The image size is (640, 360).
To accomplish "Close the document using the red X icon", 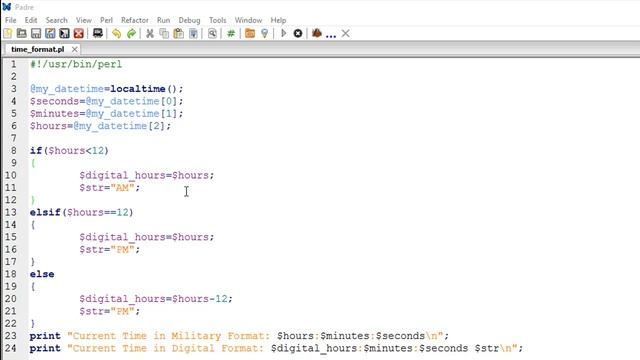I will [79, 33].
